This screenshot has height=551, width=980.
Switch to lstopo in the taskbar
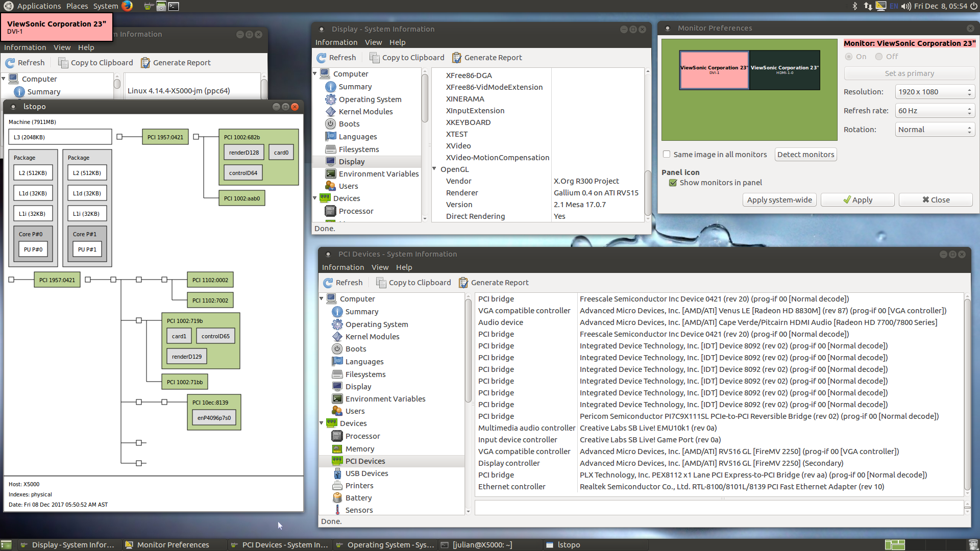tap(568, 545)
